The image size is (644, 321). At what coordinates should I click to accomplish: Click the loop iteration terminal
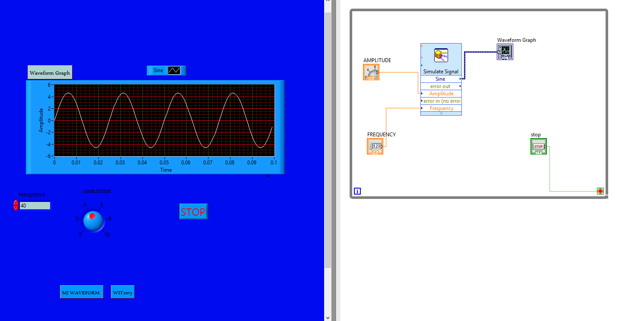click(357, 191)
